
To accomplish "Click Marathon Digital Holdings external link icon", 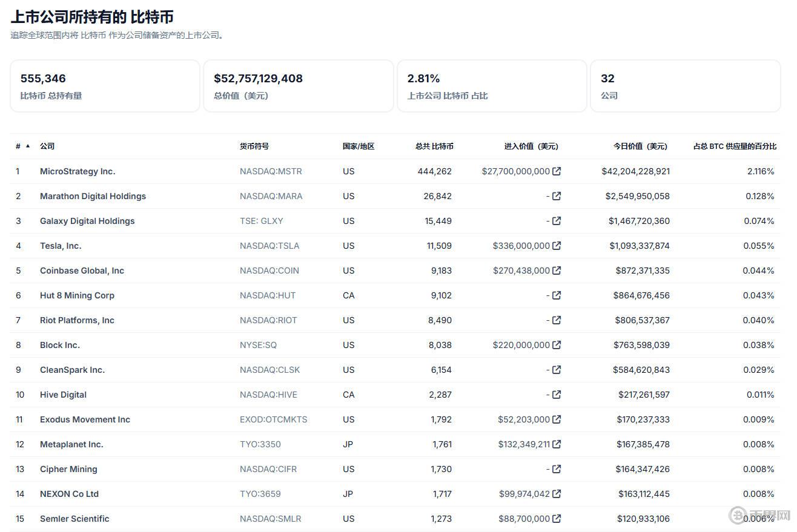I will coord(557,196).
